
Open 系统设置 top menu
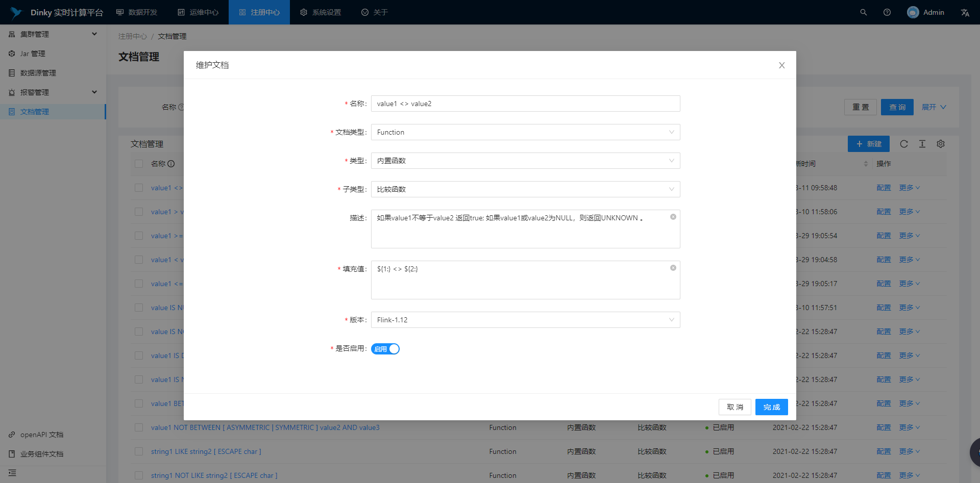321,12
